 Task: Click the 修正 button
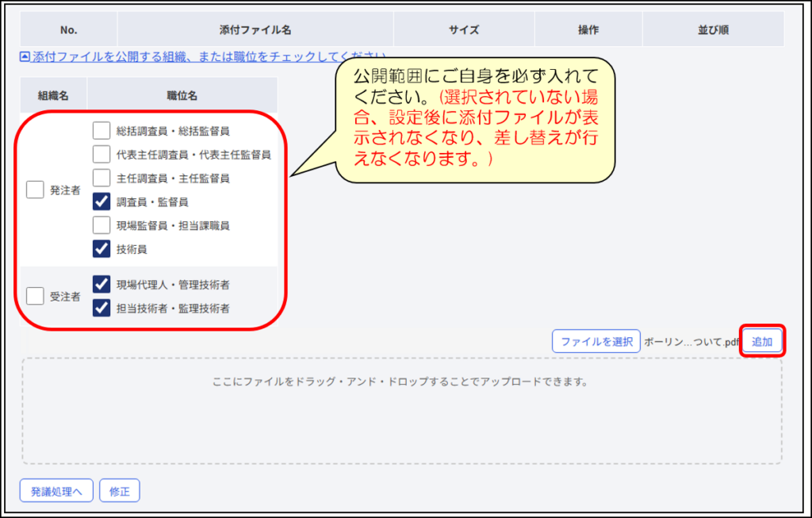tap(120, 490)
